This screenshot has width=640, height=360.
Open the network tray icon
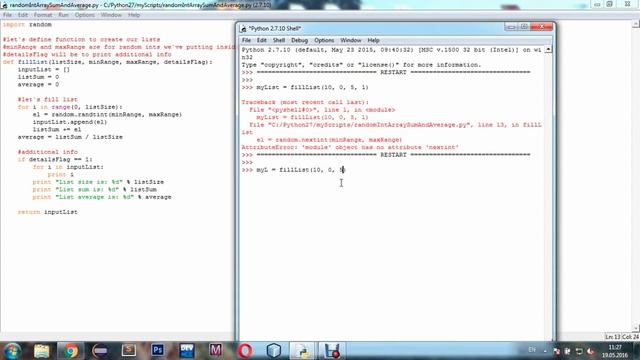point(579,351)
